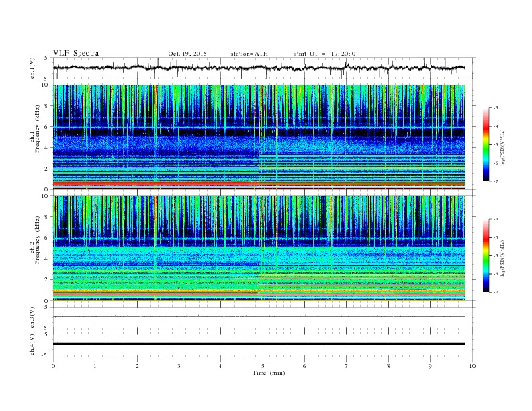Click the ch.1 spectrogram panel
This screenshot has width=532, height=411.
click(x=259, y=137)
